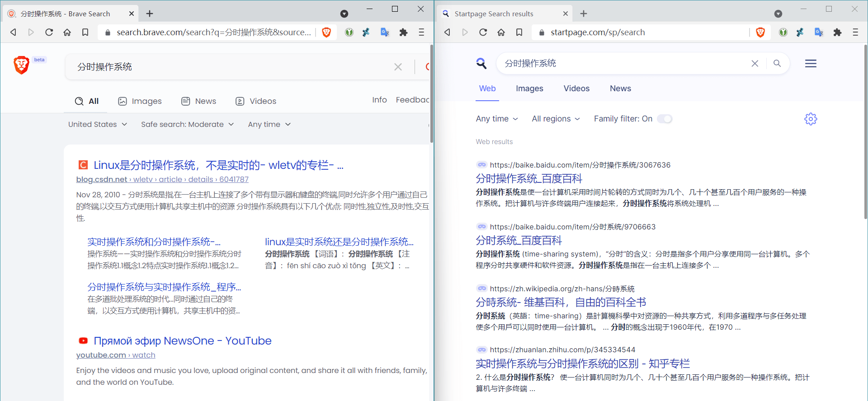Open Startpage Any time dropdown
The width and height of the screenshot is (868, 401).
497,119
